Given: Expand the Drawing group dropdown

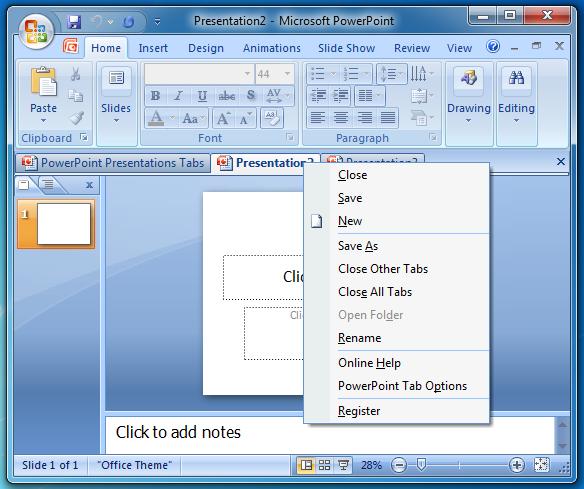Looking at the screenshot, I should 469,121.
